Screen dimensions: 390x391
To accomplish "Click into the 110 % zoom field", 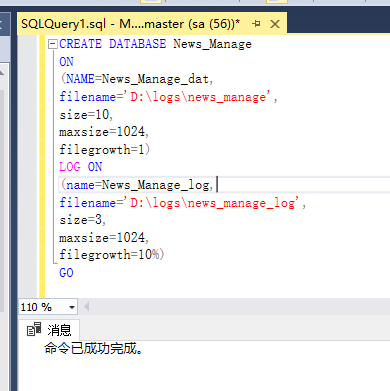I will (43, 307).
